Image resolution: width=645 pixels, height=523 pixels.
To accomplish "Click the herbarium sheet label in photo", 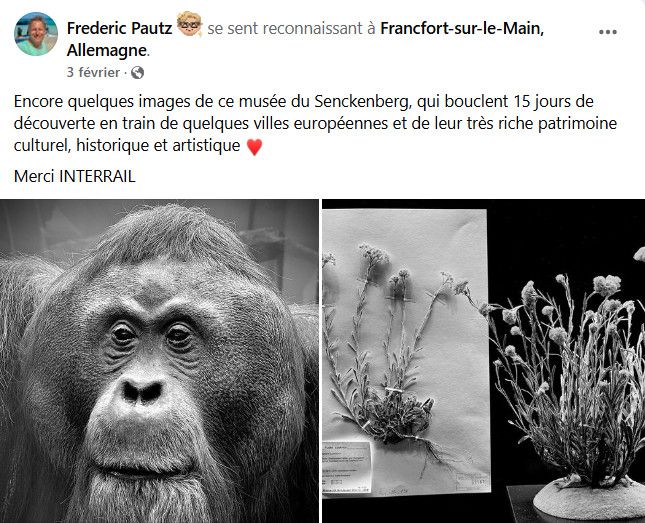I will 347,467.
